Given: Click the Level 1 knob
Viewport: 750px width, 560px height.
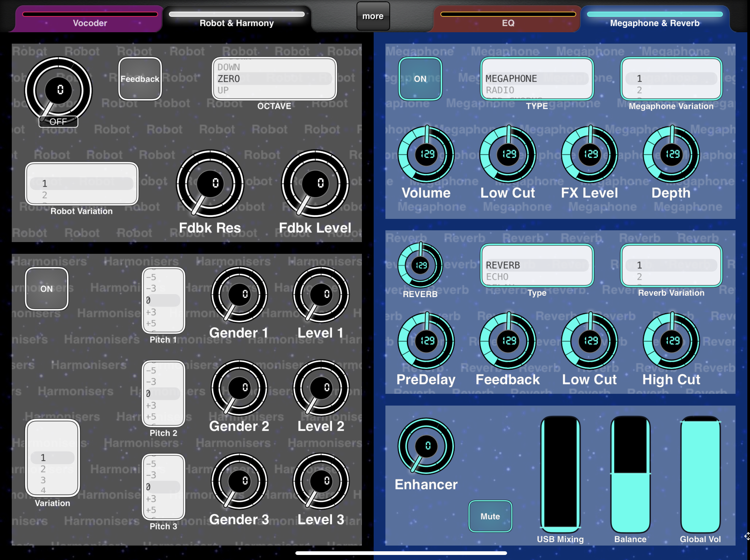Looking at the screenshot, I should tap(321, 294).
